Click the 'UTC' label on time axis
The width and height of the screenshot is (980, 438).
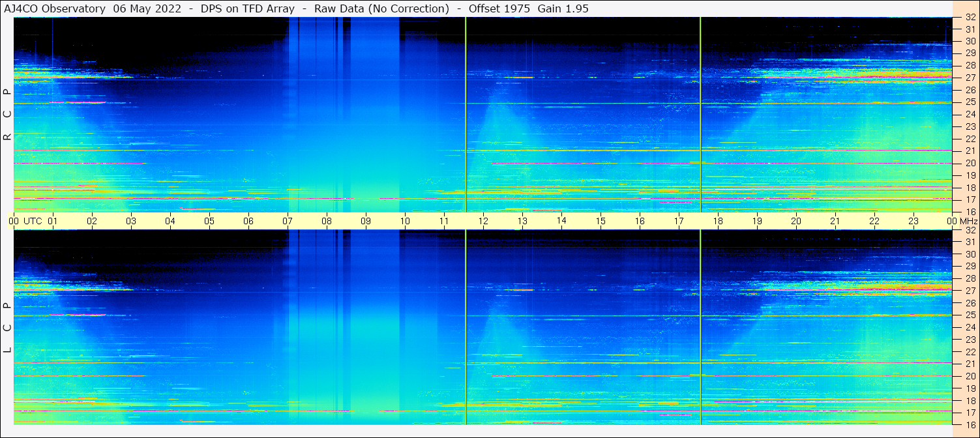(33, 221)
